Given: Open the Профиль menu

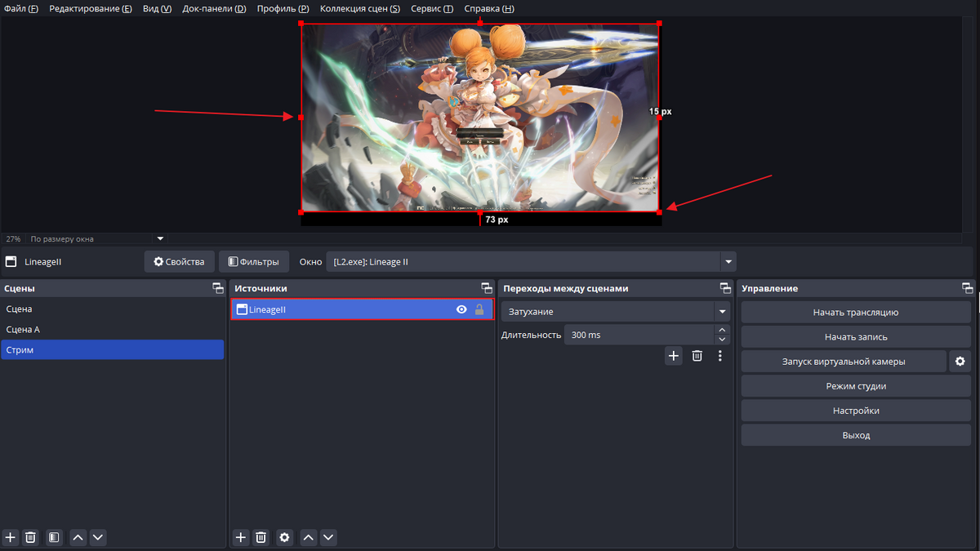Looking at the screenshot, I should click(x=283, y=9).
